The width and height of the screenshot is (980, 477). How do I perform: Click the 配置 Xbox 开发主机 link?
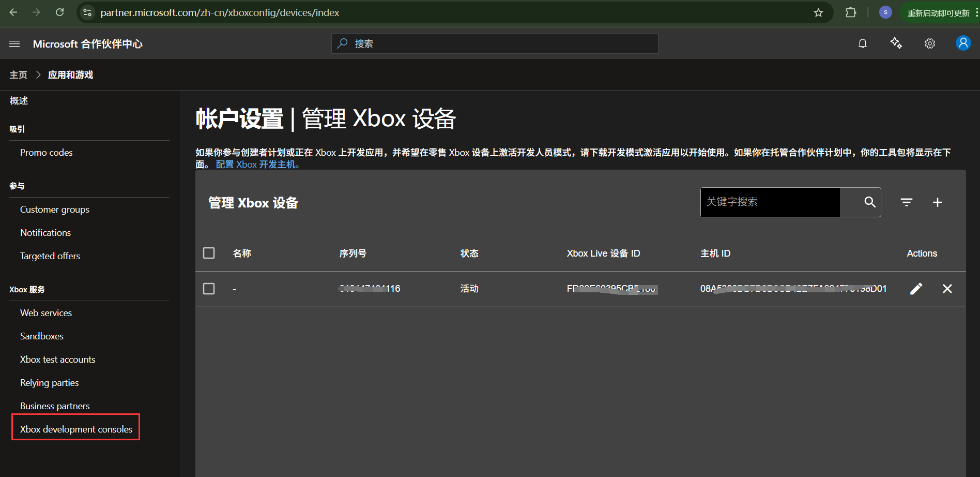[x=257, y=165]
